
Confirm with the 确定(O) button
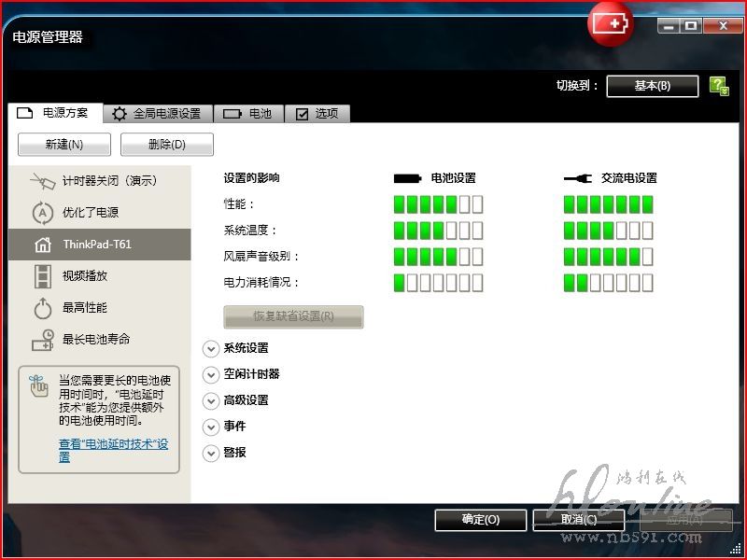point(481,520)
